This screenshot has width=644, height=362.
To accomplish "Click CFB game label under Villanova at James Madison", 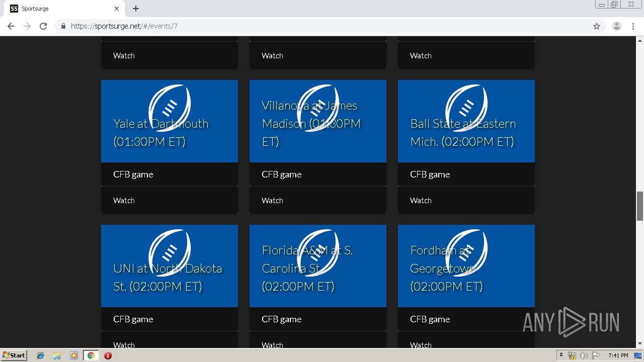I will (x=282, y=174).
